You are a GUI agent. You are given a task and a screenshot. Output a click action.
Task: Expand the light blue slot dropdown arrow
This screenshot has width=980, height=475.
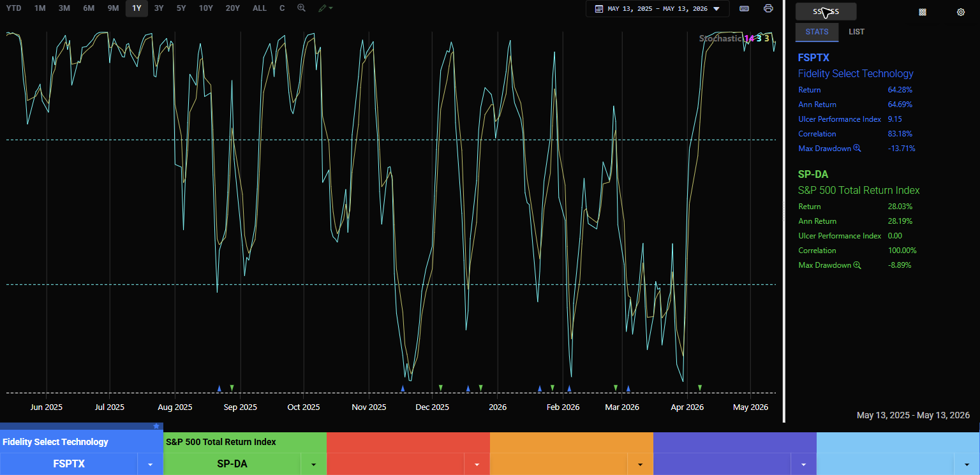pyautogui.click(x=967, y=464)
